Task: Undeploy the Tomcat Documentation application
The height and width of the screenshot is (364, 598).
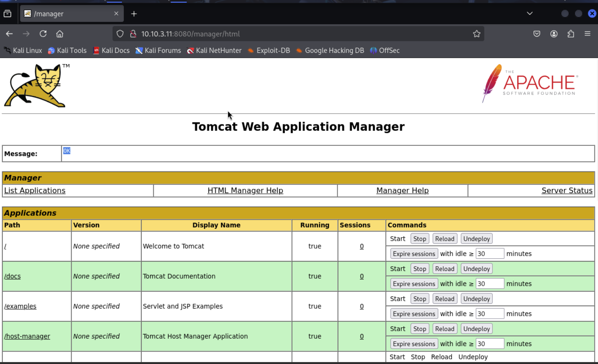Action: tap(476, 269)
